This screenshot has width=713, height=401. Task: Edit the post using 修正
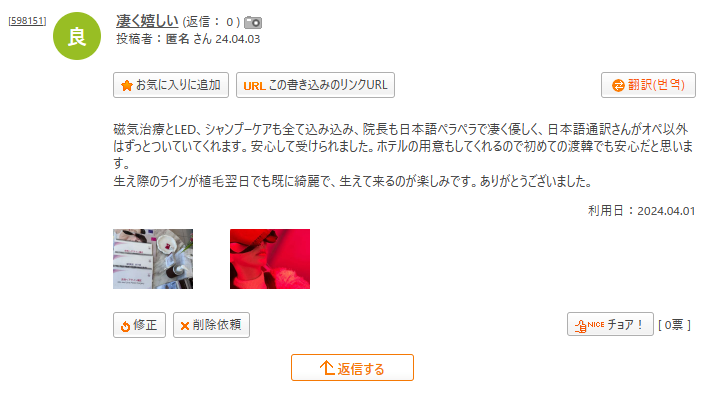139,325
